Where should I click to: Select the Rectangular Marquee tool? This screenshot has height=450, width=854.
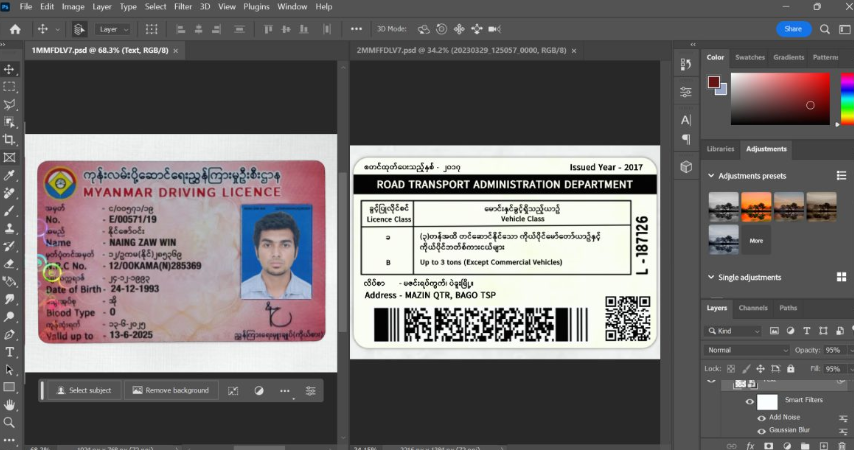click(x=9, y=87)
